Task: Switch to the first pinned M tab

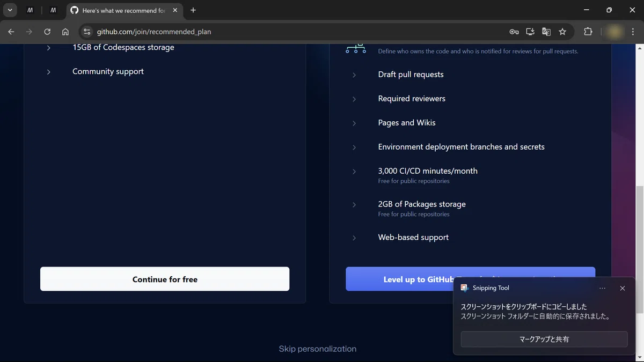Action: [x=30, y=10]
